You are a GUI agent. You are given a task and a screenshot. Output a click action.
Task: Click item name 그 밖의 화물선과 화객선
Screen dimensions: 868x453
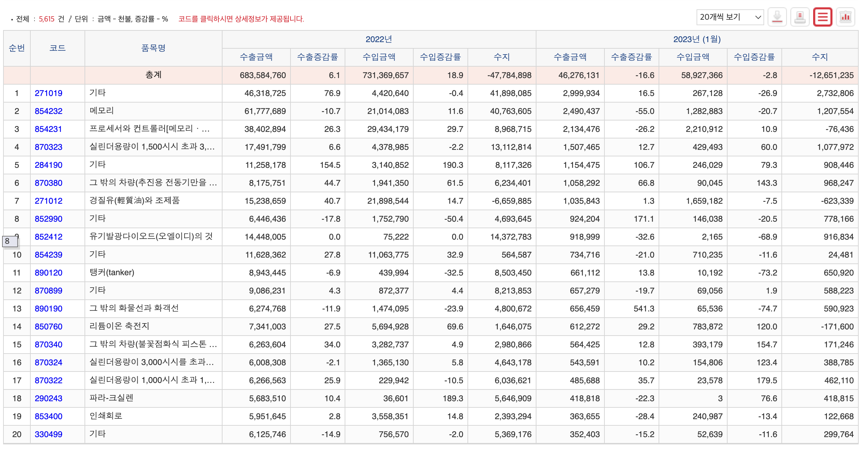[x=134, y=308]
